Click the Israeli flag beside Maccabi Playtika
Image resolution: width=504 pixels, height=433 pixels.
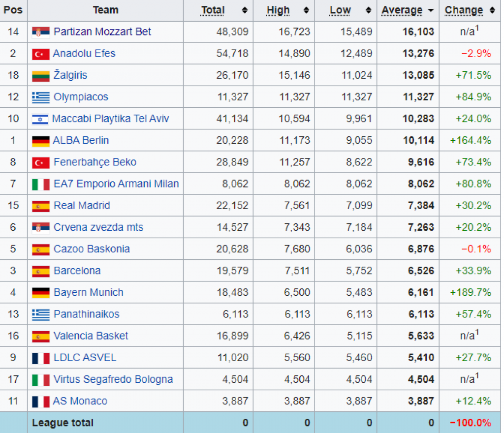pos(41,119)
